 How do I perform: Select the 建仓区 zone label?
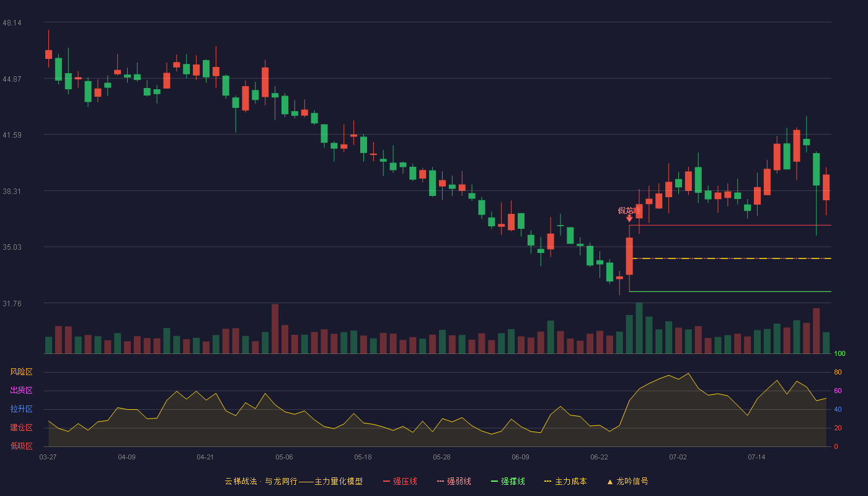pyautogui.click(x=21, y=428)
